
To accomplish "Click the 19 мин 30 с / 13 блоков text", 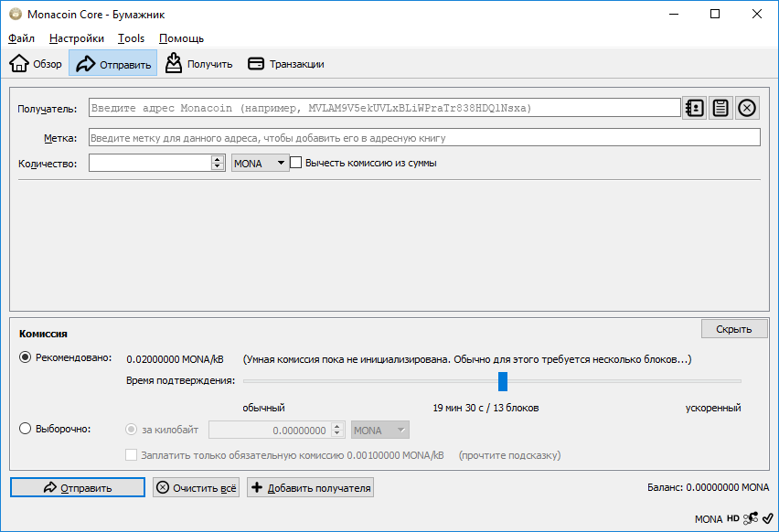I will click(x=486, y=408).
